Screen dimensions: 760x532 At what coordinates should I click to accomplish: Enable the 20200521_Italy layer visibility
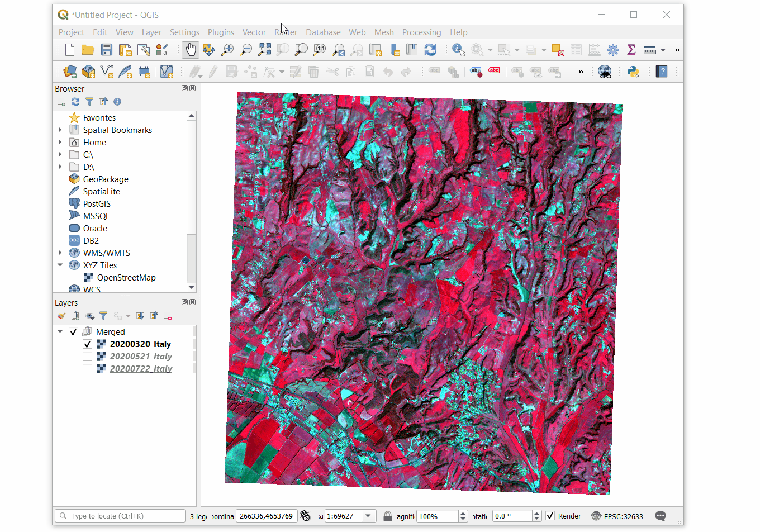(x=87, y=357)
